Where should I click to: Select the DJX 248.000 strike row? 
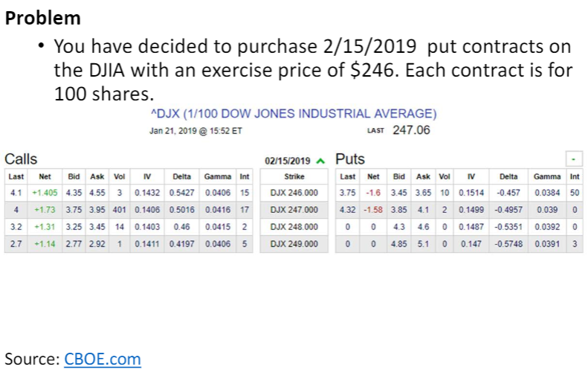(x=294, y=227)
